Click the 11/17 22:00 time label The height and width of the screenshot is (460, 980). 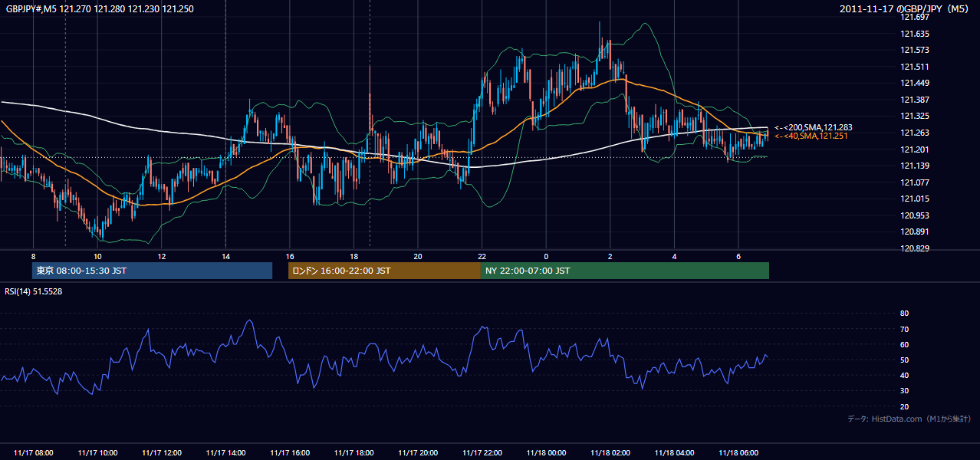[x=482, y=452]
